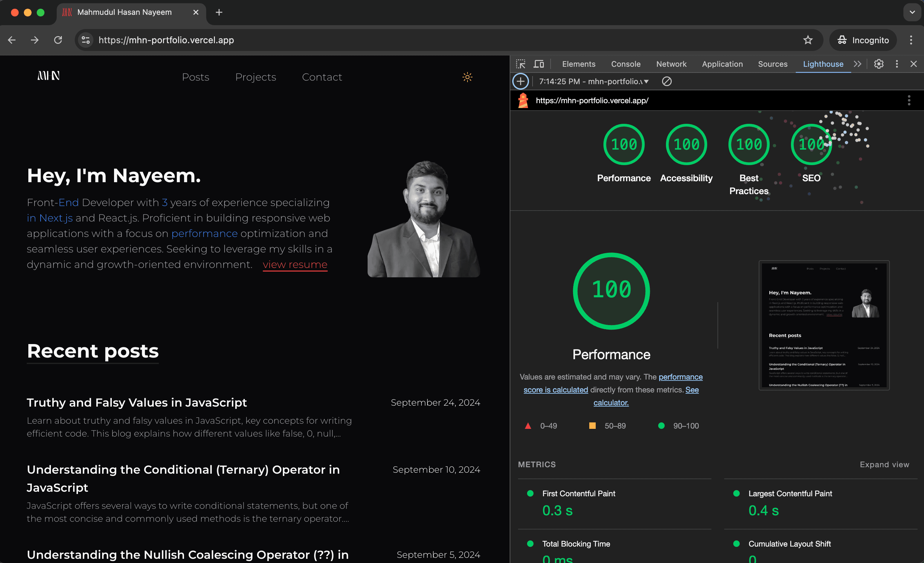Viewport: 924px width, 563px height.
Task: Reload the page with the refresh icon
Action: point(58,40)
